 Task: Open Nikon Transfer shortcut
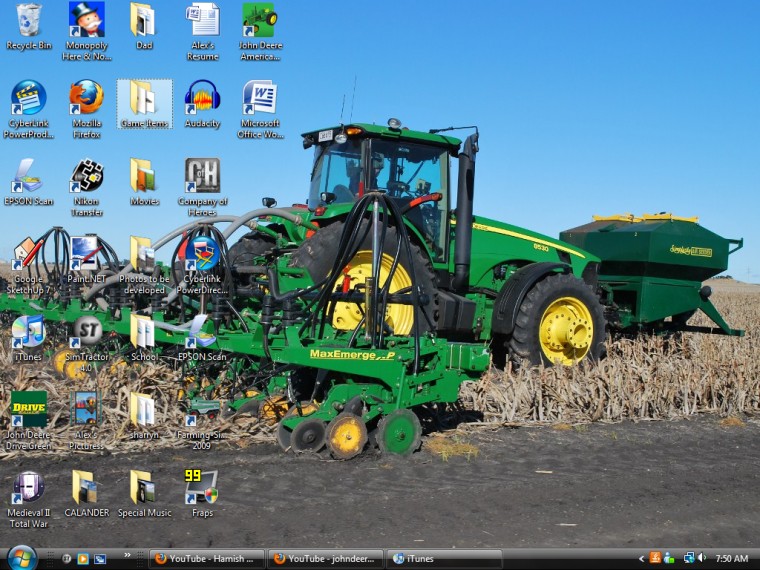tap(86, 188)
